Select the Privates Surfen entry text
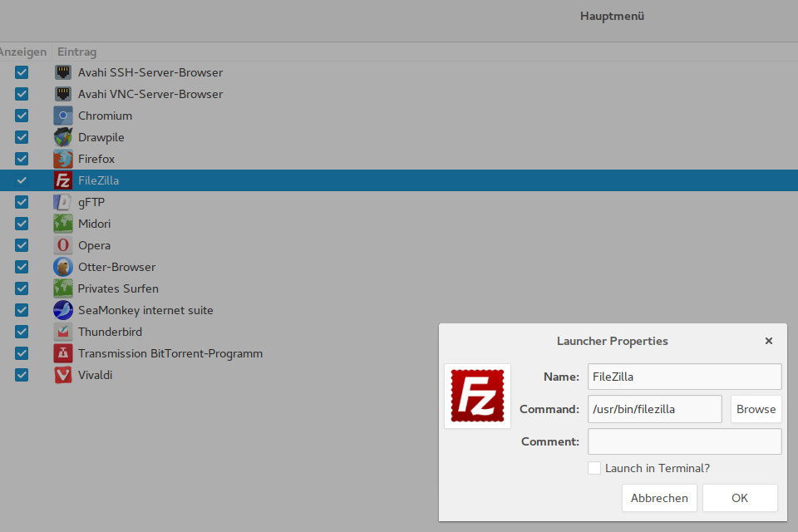The width and height of the screenshot is (798, 532). 118,288
